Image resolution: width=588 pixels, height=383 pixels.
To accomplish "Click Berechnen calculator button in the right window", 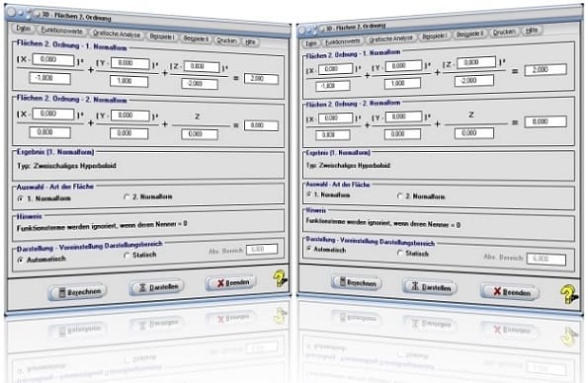I will [x=357, y=282].
